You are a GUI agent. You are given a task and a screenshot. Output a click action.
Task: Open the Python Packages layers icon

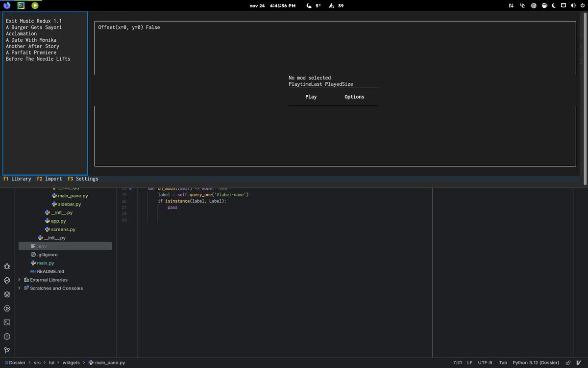[x=7, y=294]
